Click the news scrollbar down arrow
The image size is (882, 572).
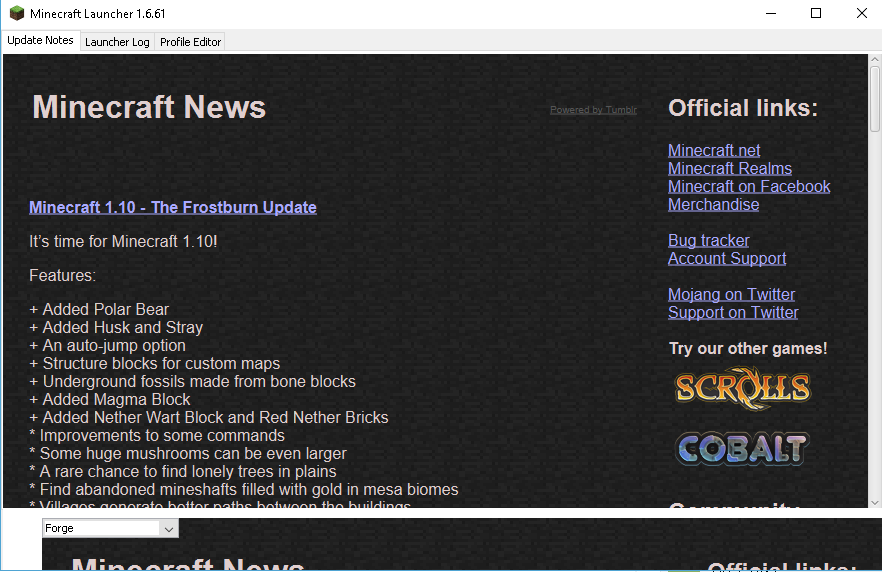875,502
